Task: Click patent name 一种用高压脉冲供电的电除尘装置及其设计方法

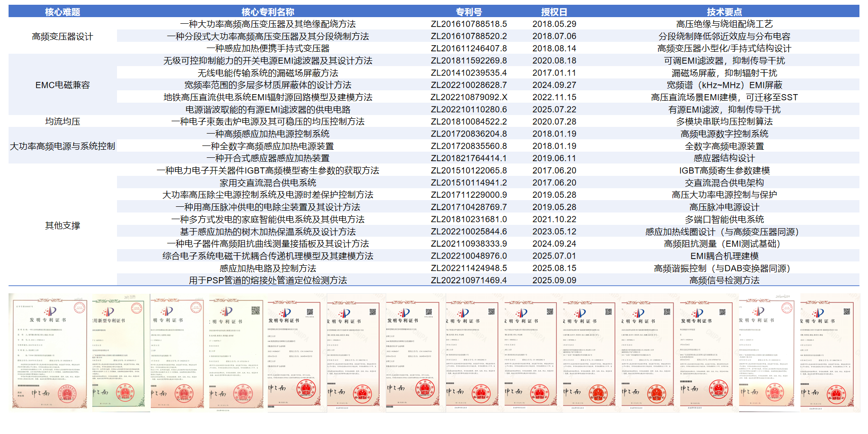Action: coord(268,207)
